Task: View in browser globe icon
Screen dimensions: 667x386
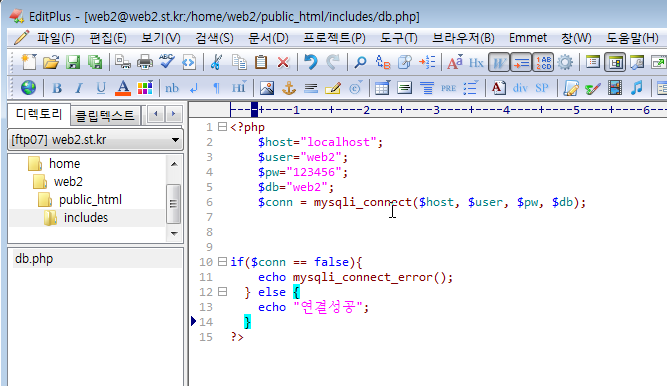Action: tap(29, 88)
